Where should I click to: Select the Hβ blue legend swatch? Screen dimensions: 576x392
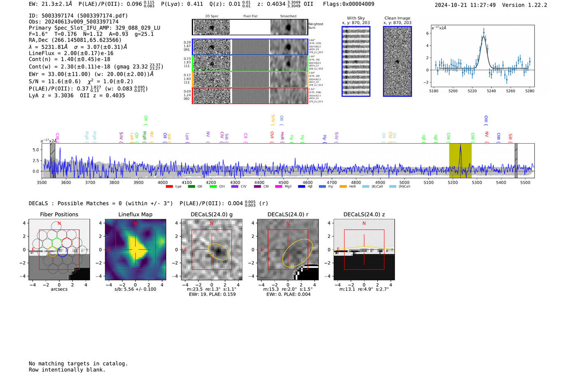click(302, 187)
